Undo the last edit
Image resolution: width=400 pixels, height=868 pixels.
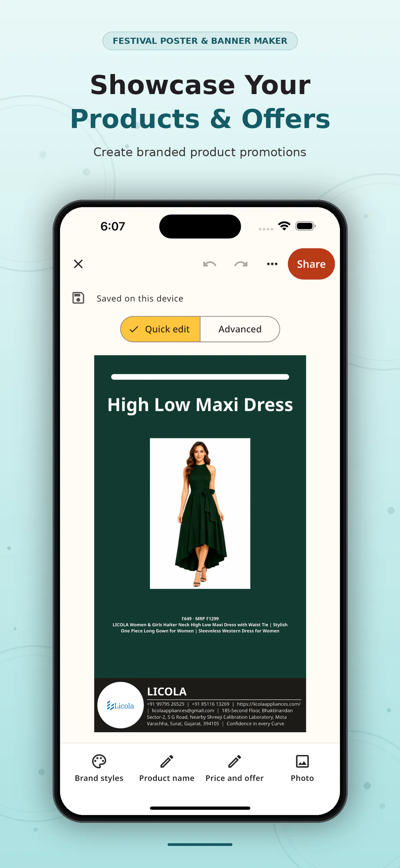point(210,264)
